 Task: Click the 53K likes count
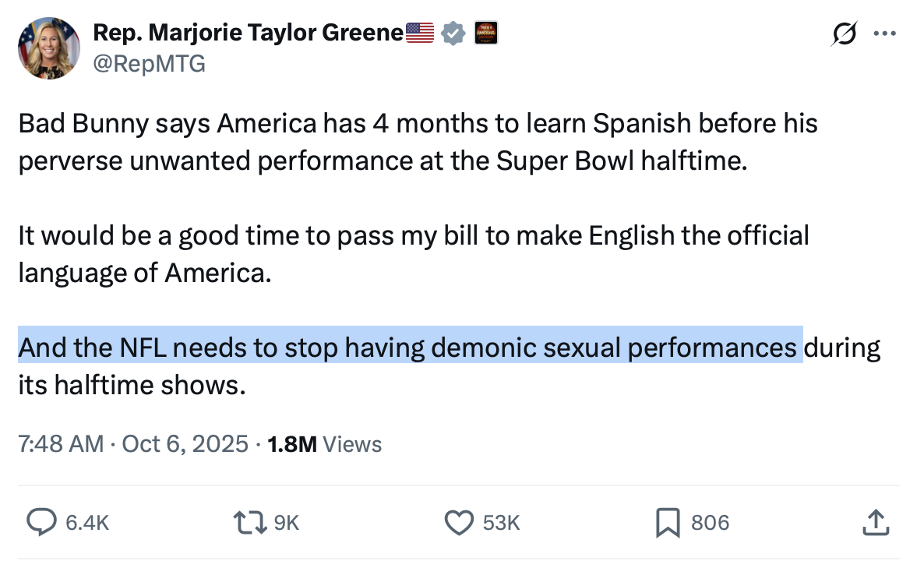[x=501, y=522]
